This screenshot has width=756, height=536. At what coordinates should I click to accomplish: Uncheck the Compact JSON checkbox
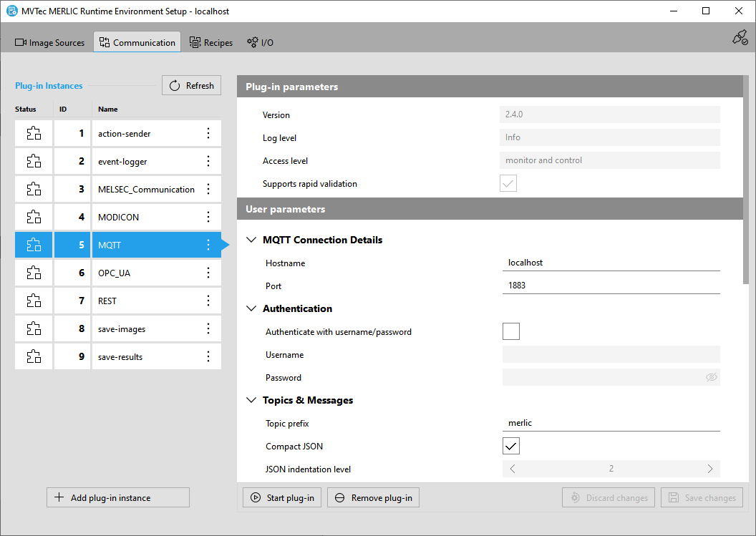510,446
